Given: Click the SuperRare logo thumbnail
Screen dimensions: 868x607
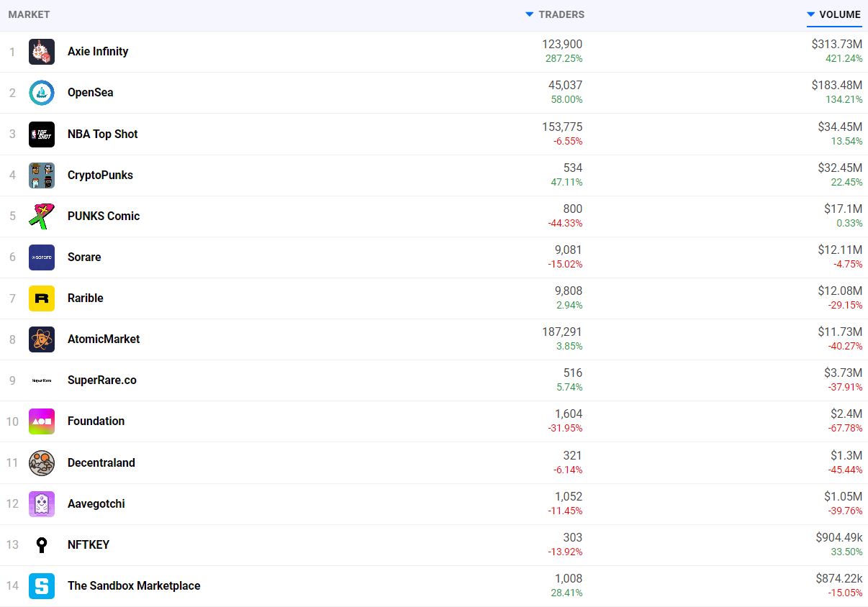Looking at the screenshot, I should 42,380.
